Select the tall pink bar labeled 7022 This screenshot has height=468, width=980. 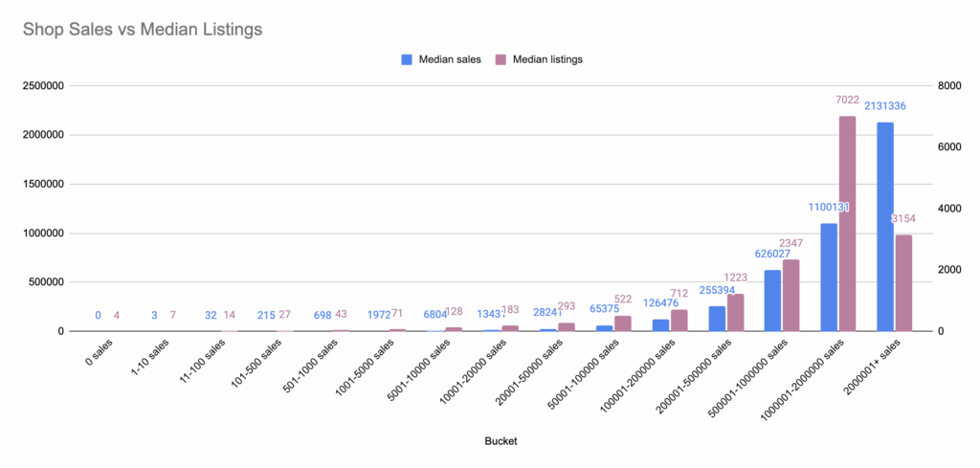(847, 224)
